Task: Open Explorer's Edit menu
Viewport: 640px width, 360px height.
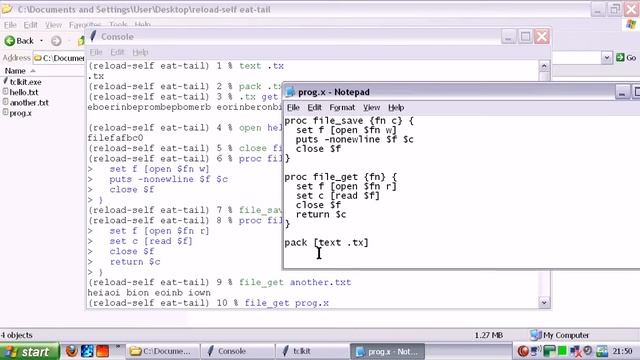Action: coord(30,25)
